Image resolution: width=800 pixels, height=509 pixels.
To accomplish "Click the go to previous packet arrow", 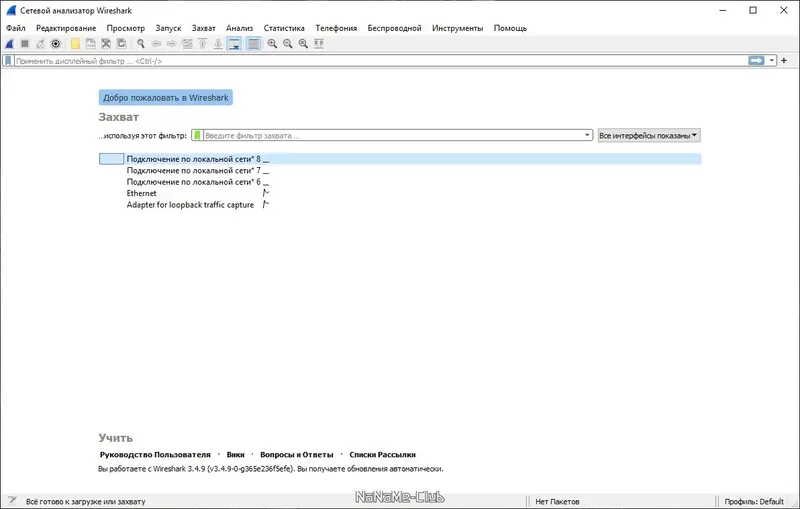I will pyautogui.click(x=156, y=44).
